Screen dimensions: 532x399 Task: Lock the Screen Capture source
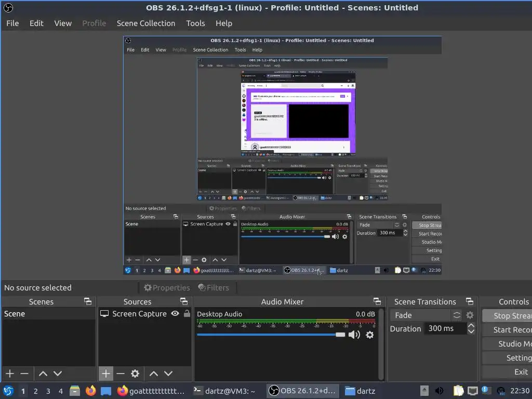(x=187, y=313)
